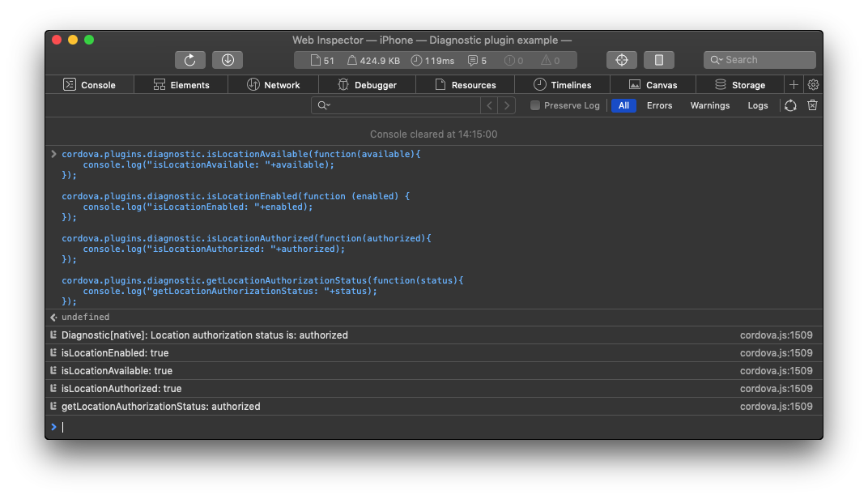Click the console filter search field
This screenshot has height=499, width=868.
pos(396,105)
